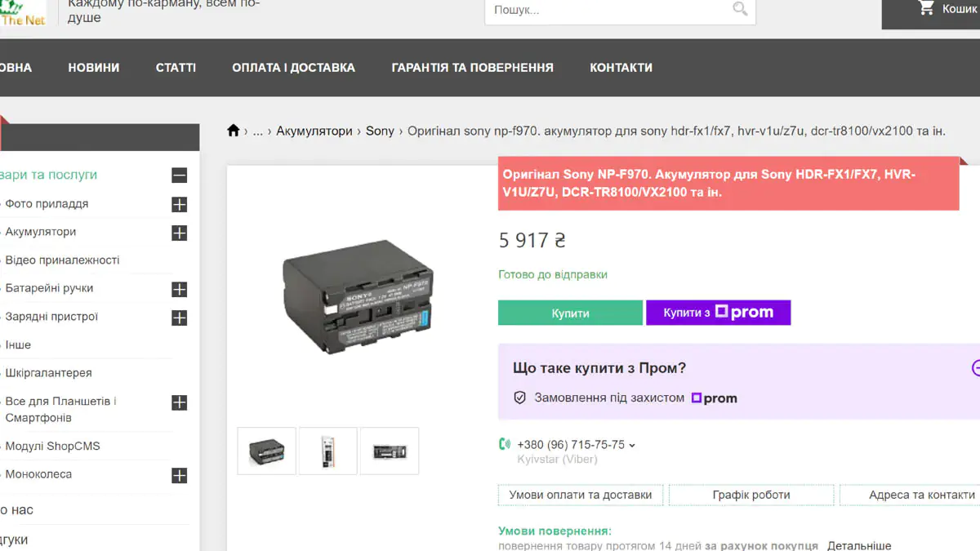Click Акумулятори breadcrumb link
The height and width of the screenshot is (551, 980).
[314, 131]
